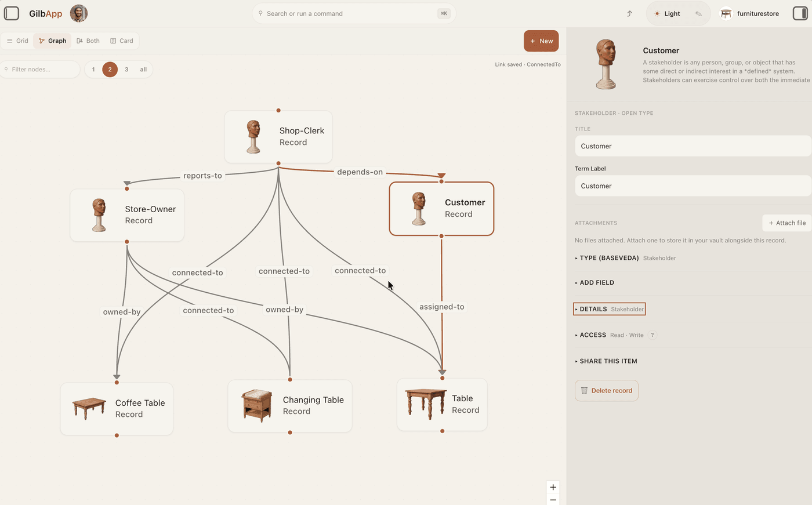The image size is (812, 505).
Task: Select the Table record node
Action: [x=442, y=404]
